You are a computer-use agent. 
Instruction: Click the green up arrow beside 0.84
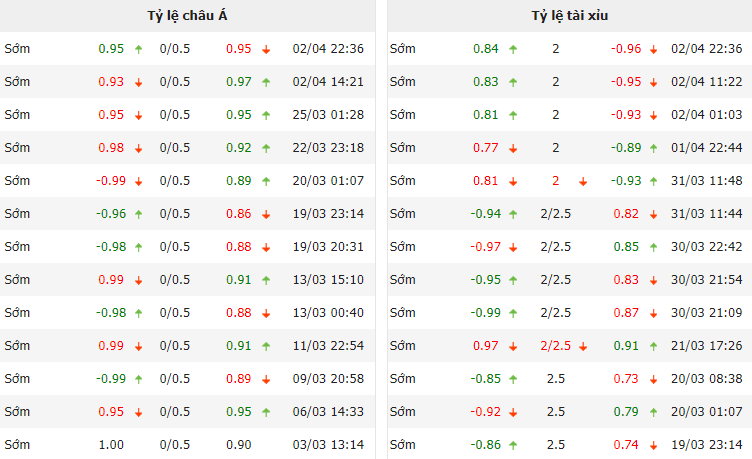(x=513, y=49)
